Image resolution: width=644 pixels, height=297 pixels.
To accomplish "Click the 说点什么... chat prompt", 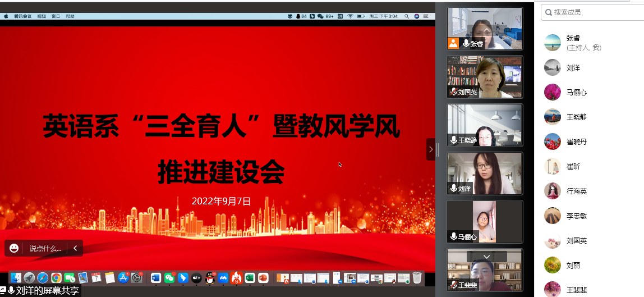I will point(45,248).
